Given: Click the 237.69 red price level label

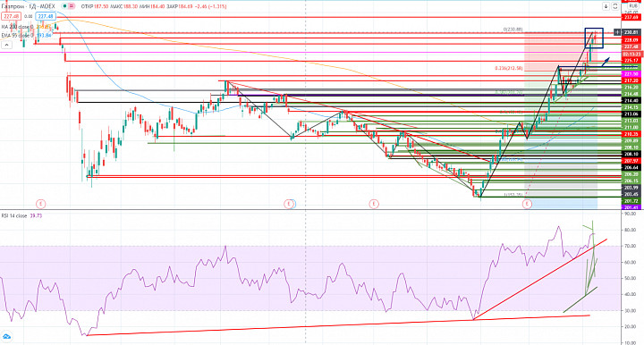Looking at the screenshot, I should pos(631,17).
